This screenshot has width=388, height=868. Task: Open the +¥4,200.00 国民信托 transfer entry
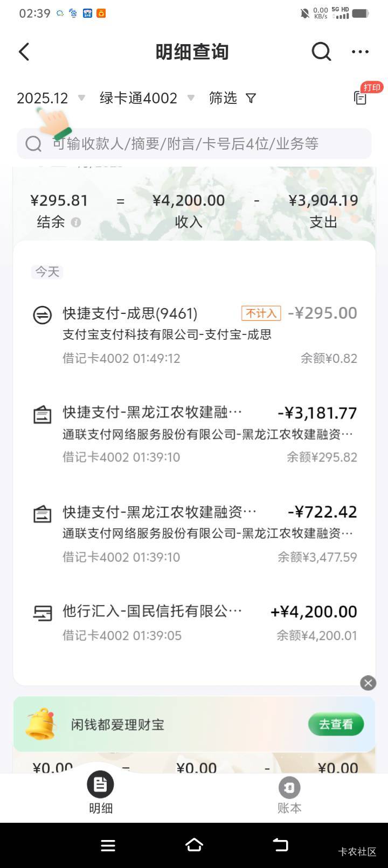point(194,622)
